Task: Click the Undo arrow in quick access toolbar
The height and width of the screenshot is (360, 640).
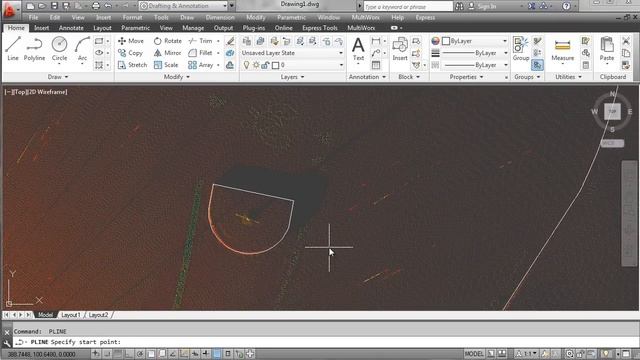Action: pos(108,6)
